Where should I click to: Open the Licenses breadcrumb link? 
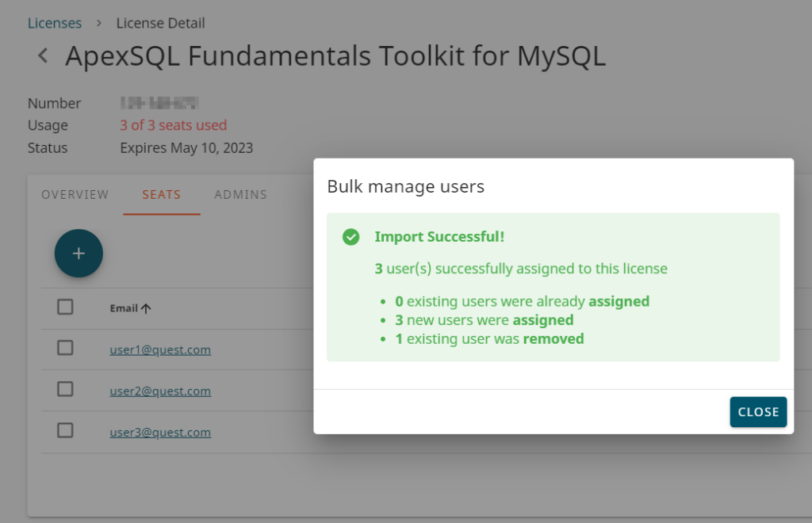(54, 23)
